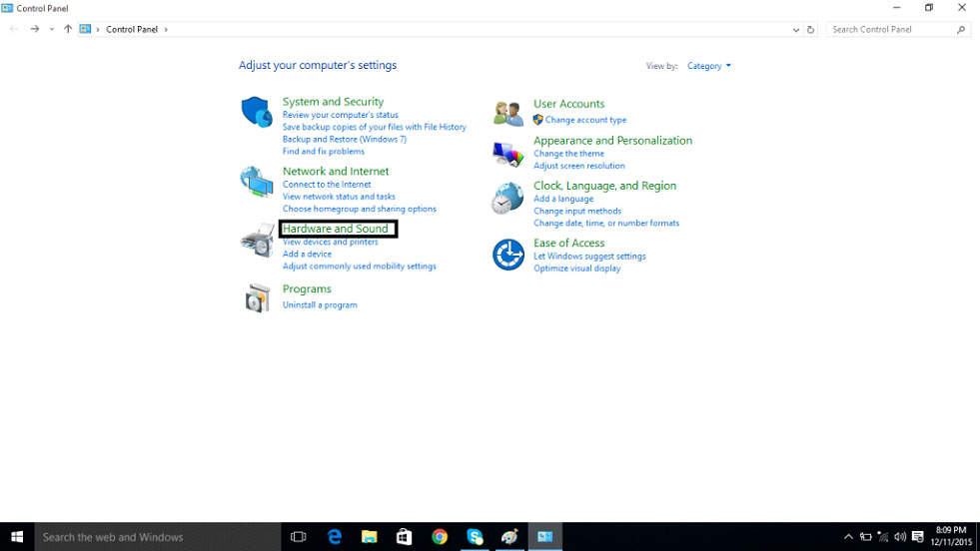Image resolution: width=980 pixels, height=551 pixels.
Task: Select the Control Panel taskbar button
Action: (x=545, y=537)
